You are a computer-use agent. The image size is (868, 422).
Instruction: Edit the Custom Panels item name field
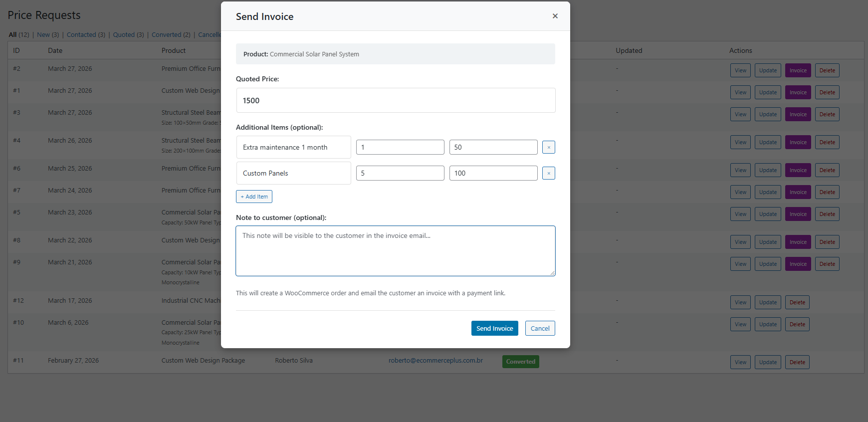pyautogui.click(x=293, y=173)
